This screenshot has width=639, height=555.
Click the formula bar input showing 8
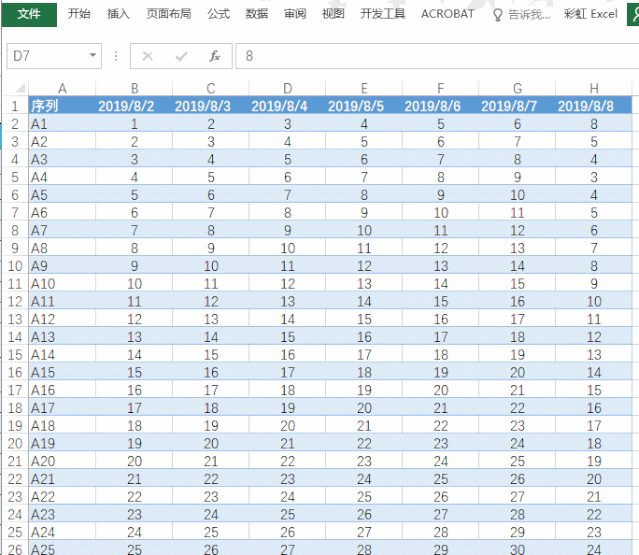[x=437, y=56]
